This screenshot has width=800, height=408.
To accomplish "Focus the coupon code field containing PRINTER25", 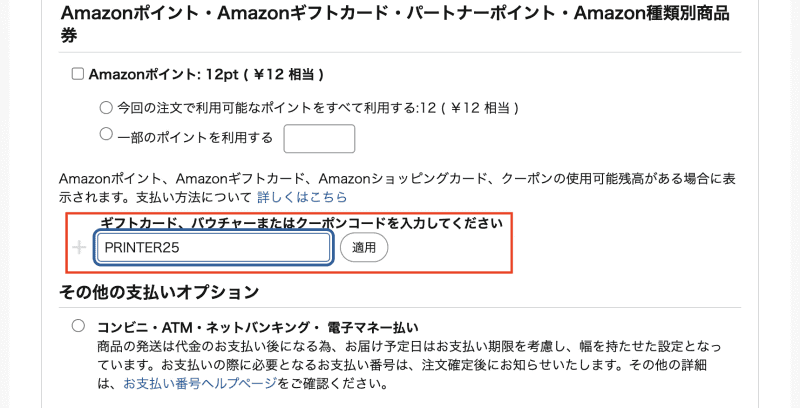I will (213, 248).
